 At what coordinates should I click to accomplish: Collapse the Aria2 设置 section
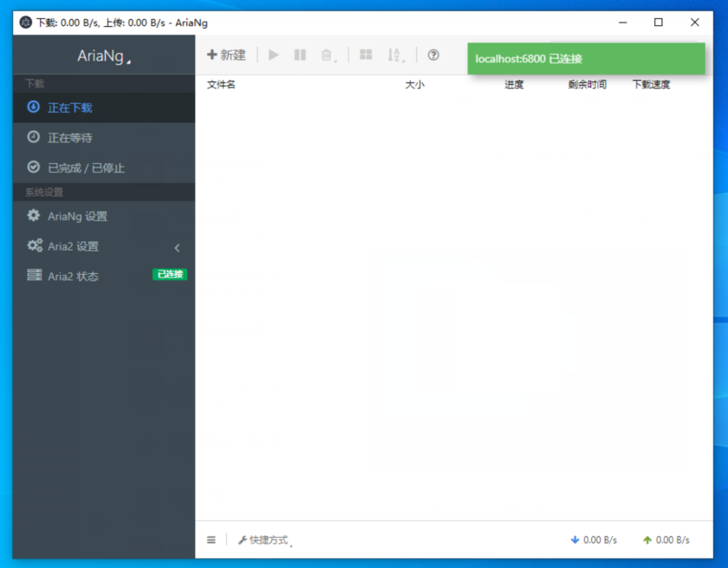177,246
